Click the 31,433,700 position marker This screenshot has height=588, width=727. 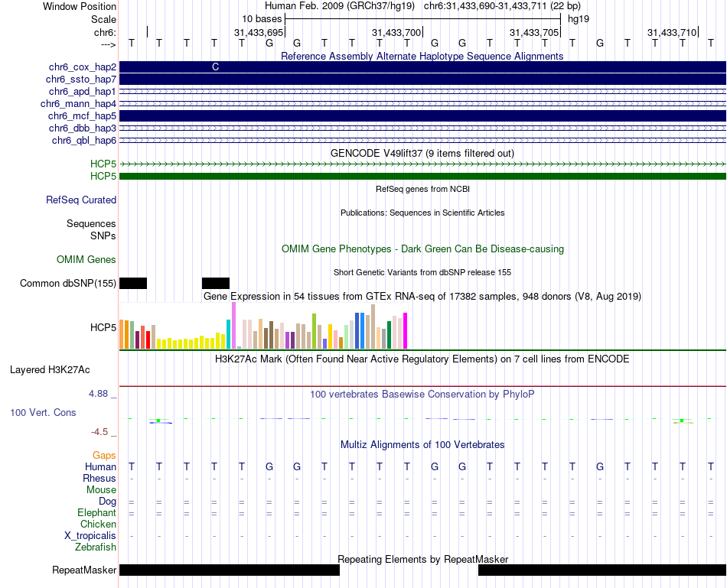click(x=396, y=32)
